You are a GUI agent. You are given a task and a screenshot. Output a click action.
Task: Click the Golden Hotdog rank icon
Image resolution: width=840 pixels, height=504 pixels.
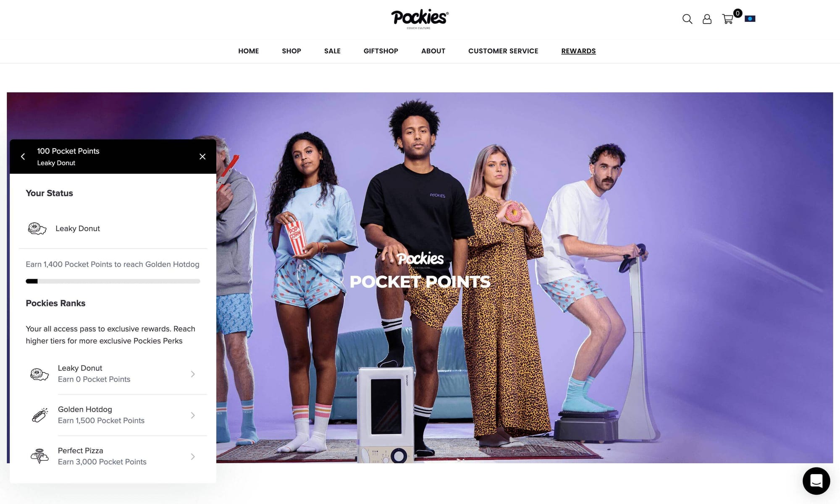coord(39,415)
